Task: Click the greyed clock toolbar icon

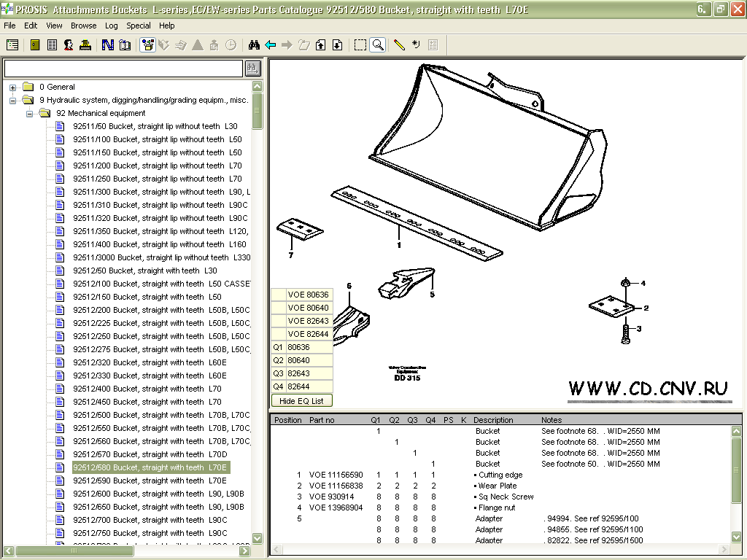Action: click(231, 45)
